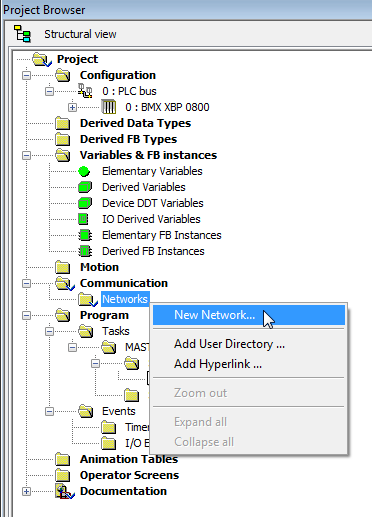Click the Configuration folder icon

63,75
